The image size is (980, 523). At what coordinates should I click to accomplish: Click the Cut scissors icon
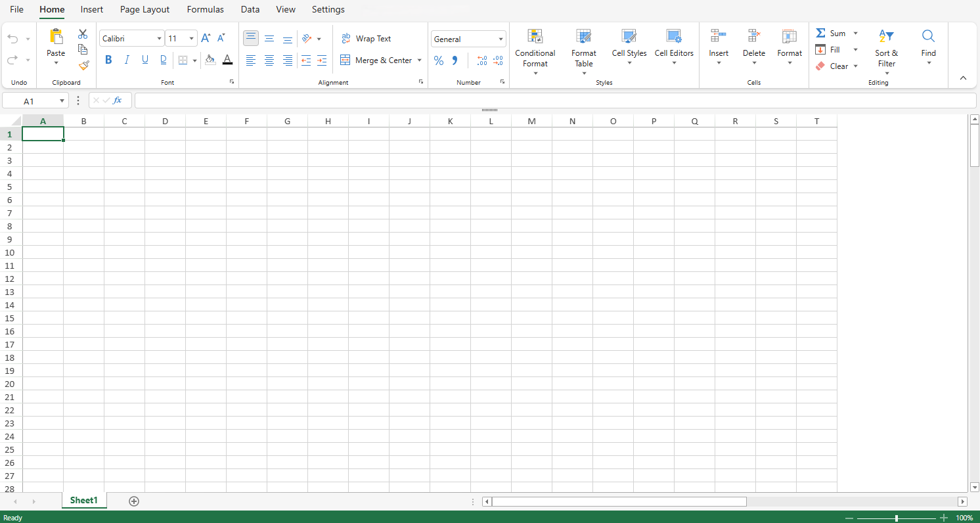click(x=83, y=34)
